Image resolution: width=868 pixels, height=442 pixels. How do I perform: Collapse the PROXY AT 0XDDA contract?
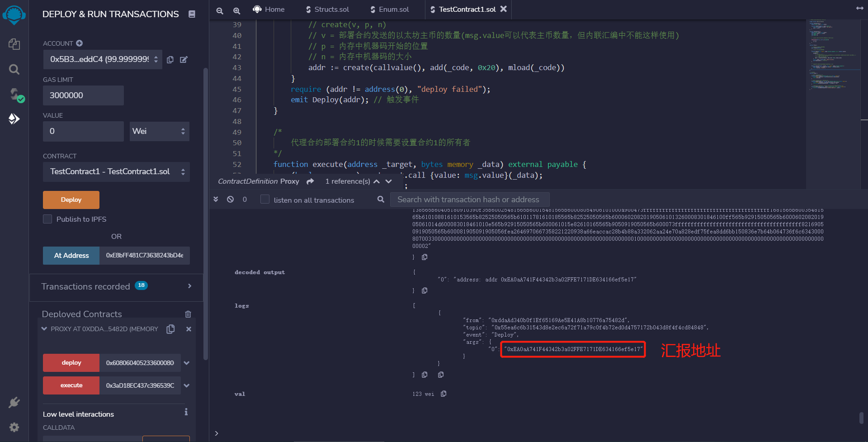pyautogui.click(x=44, y=329)
